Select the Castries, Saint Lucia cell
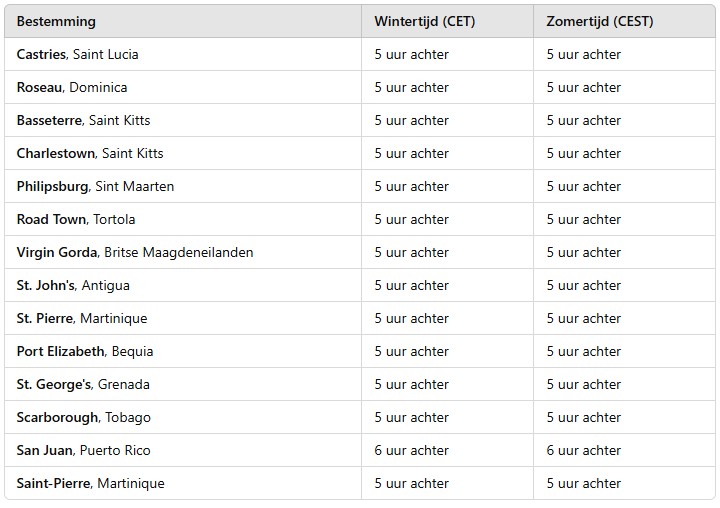This screenshot has width=720, height=508. (x=78, y=54)
